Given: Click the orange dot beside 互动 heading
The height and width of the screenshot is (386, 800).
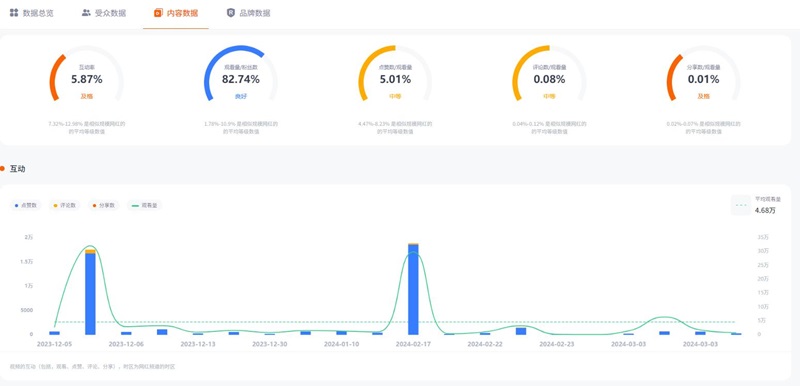Looking at the screenshot, I should [2, 169].
